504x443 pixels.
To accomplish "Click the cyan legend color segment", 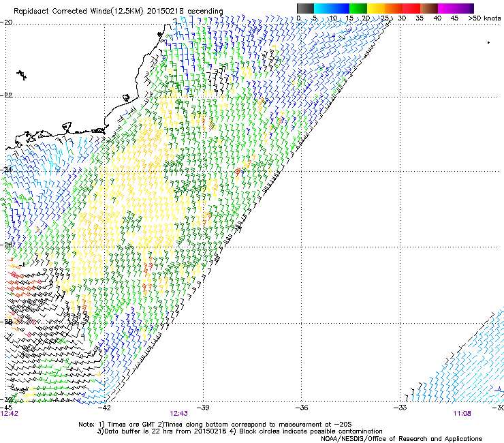I will tap(323, 8).
